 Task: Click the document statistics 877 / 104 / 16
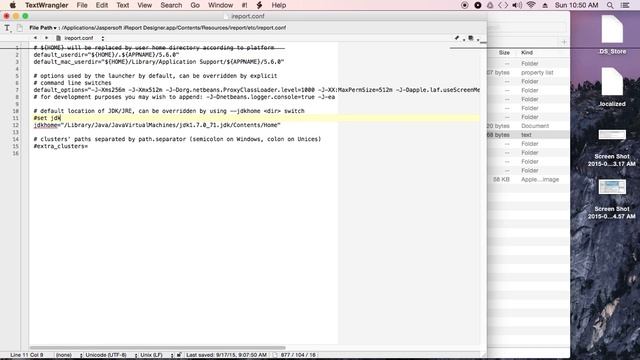pyautogui.click(x=298, y=355)
